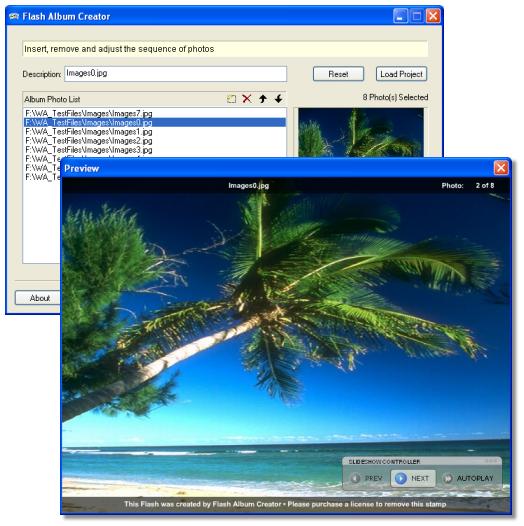The height and width of the screenshot is (526, 524).
Task: Move selected photo down with arrow icon
Action: [x=278, y=99]
